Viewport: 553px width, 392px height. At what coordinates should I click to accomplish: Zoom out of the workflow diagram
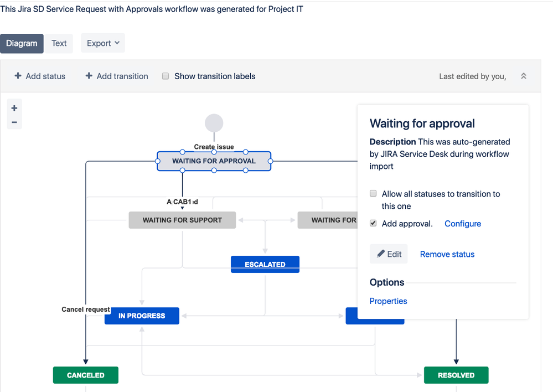pos(14,122)
